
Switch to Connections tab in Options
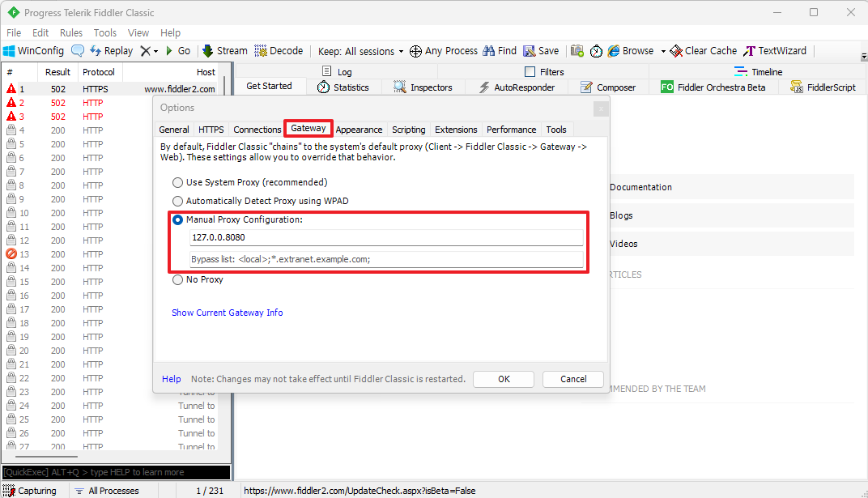pyautogui.click(x=257, y=130)
